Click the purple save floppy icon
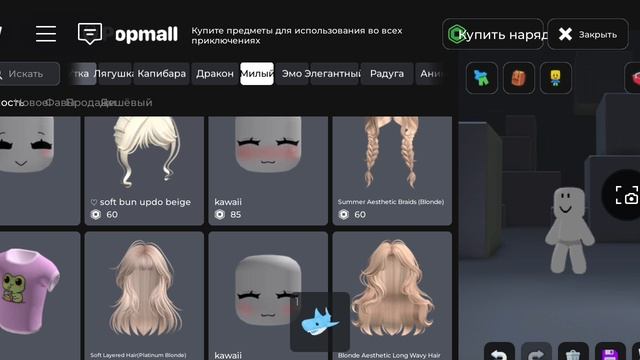This screenshot has height=360, width=640. [x=610, y=352]
